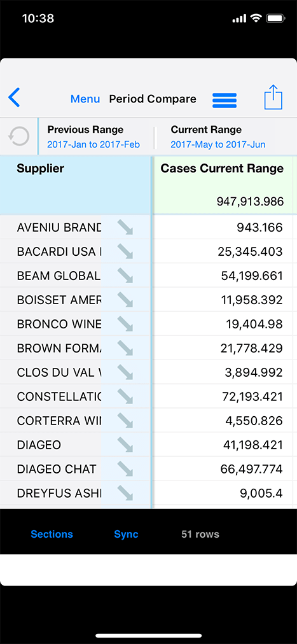Sort by Cases Current Range header
The height and width of the screenshot is (644, 297).
click(x=222, y=169)
